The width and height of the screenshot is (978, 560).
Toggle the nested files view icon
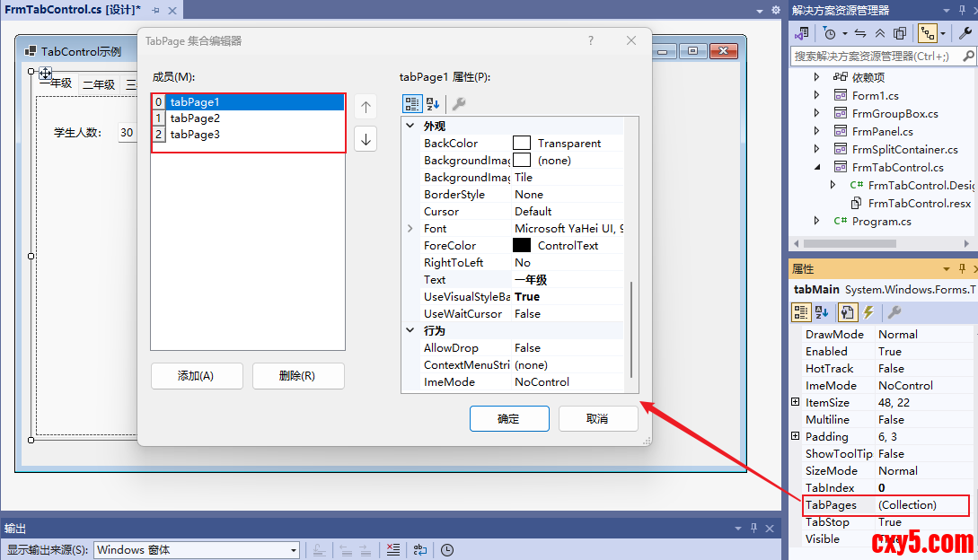[x=928, y=33]
